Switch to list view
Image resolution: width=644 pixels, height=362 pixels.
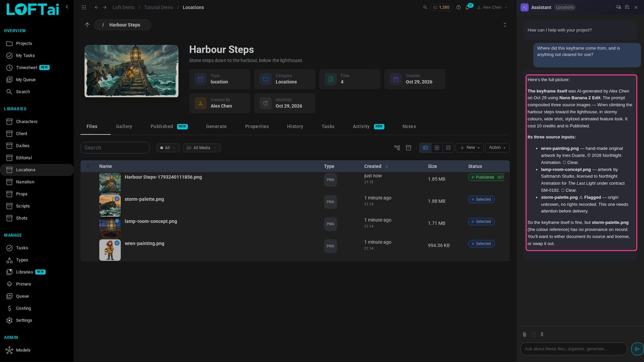pyautogui.click(x=425, y=148)
